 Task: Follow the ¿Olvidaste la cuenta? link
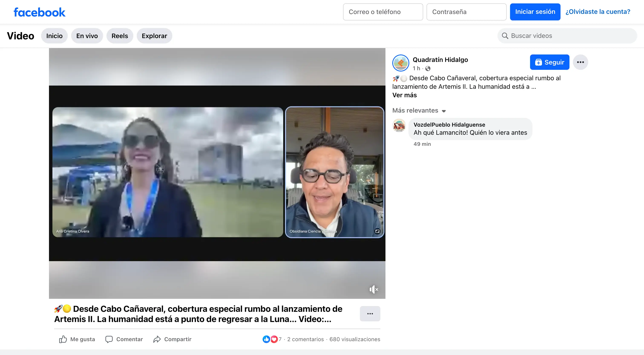coord(598,12)
